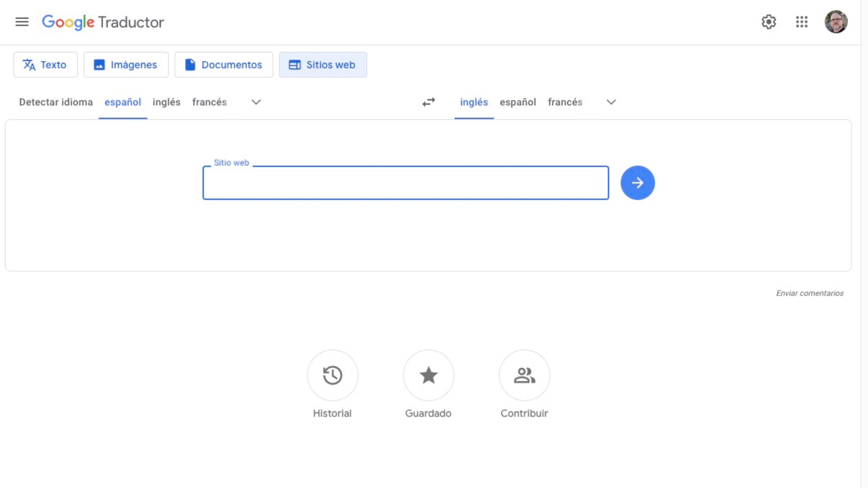Expand the target languages dropdown
This screenshot has width=868, height=488.
[611, 102]
